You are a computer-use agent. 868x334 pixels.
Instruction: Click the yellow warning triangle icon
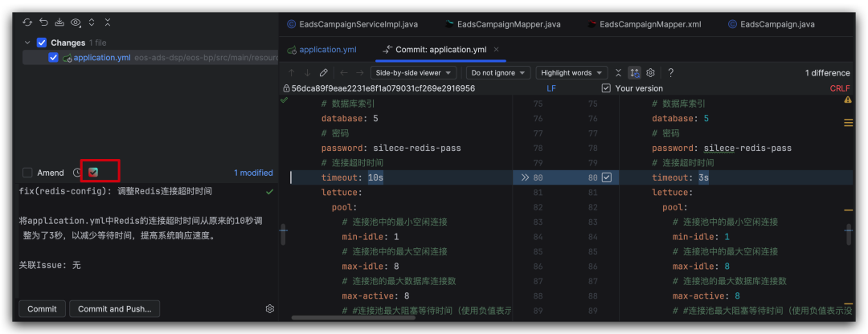pos(848,100)
